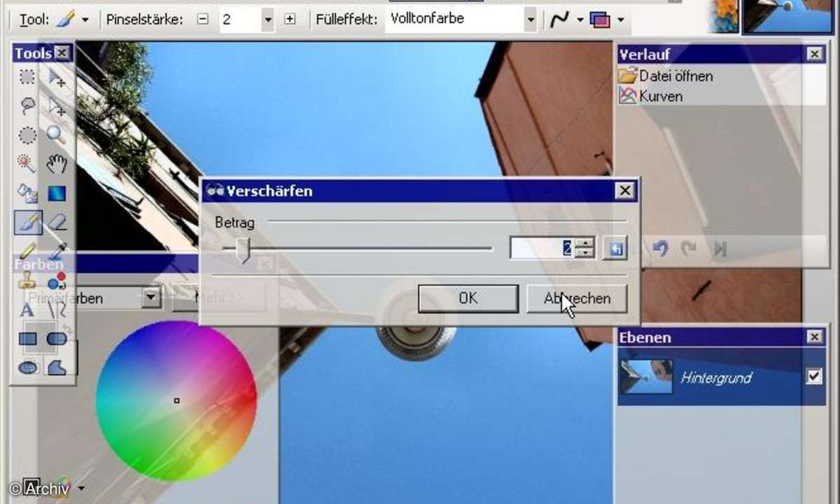The image size is (840, 504).
Task: Open the Pinselstärke size dropdown
Action: tap(268, 20)
